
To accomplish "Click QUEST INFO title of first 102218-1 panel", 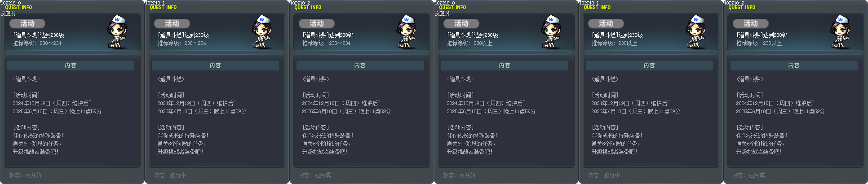I will pyautogui.click(x=163, y=8).
